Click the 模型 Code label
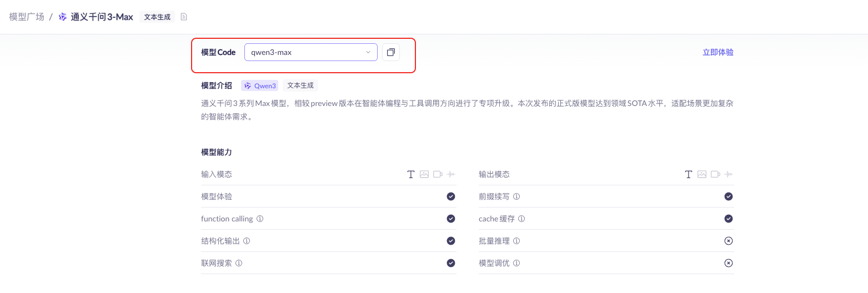 [218, 52]
